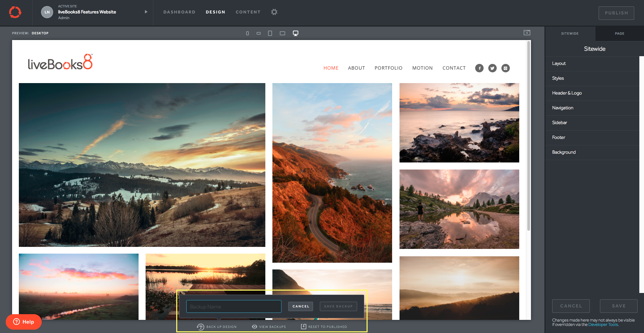Image resolution: width=644 pixels, height=333 pixels.
Task: Expand the Navigation settings section
Action: [x=563, y=108]
